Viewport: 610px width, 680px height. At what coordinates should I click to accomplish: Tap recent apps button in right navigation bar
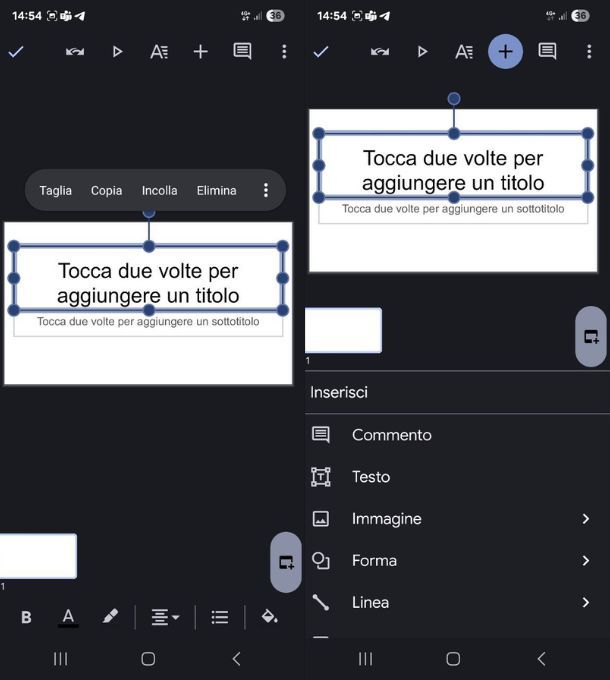coord(365,659)
